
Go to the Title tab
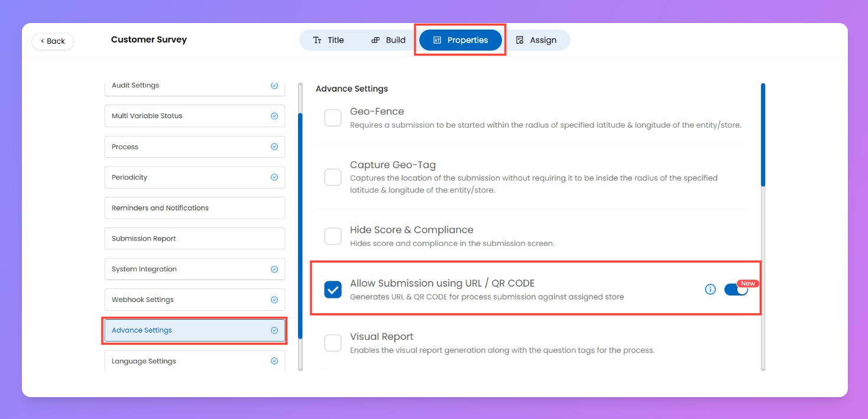(x=328, y=40)
